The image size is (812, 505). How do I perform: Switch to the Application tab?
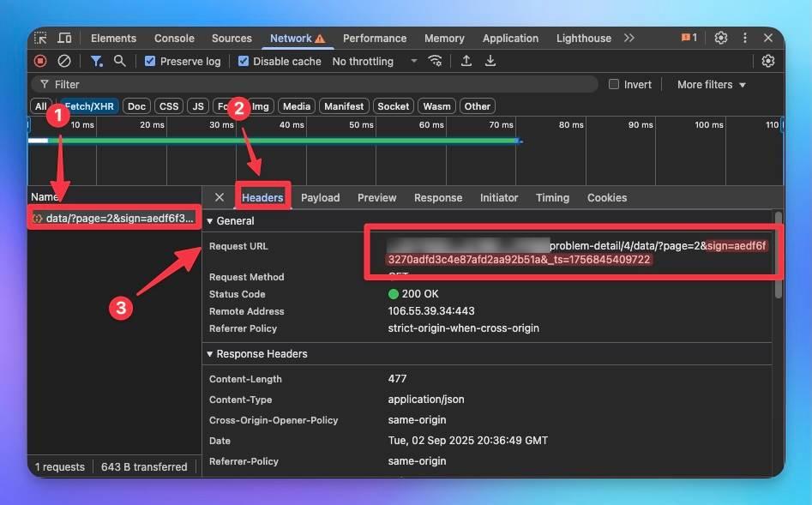pyautogui.click(x=510, y=39)
